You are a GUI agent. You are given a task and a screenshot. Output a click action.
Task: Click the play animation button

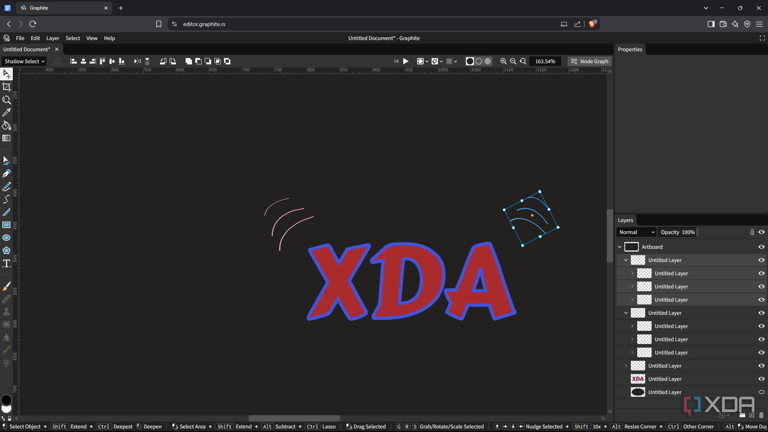click(406, 61)
